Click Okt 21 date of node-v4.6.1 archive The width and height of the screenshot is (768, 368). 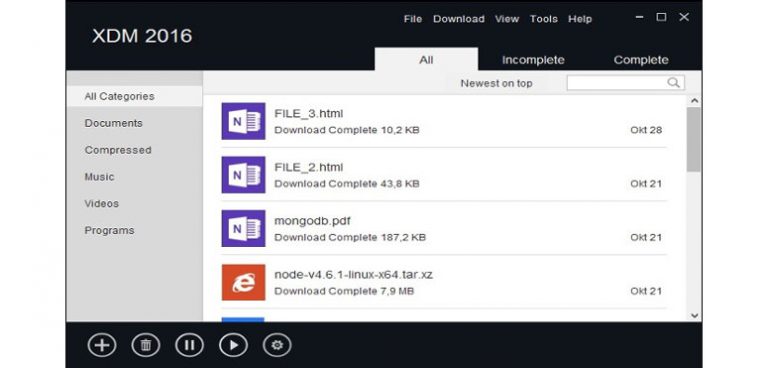tap(646, 291)
